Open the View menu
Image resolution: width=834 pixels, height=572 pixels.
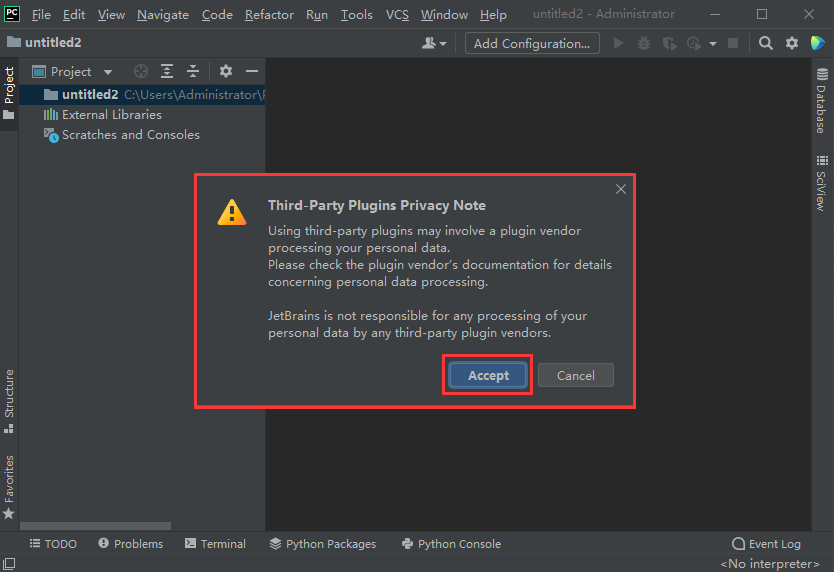click(x=111, y=14)
